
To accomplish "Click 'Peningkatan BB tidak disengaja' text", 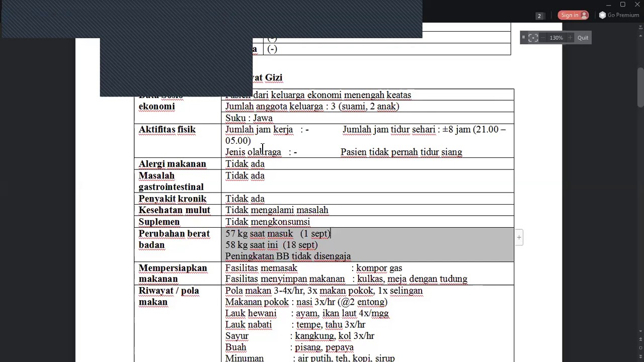I will click(288, 256).
